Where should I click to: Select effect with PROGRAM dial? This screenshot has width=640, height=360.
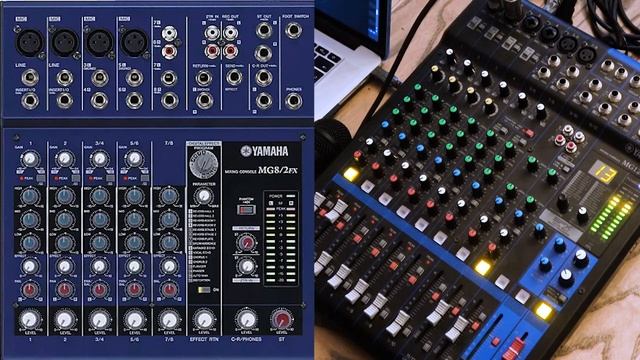pyautogui.click(x=204, y=164)
